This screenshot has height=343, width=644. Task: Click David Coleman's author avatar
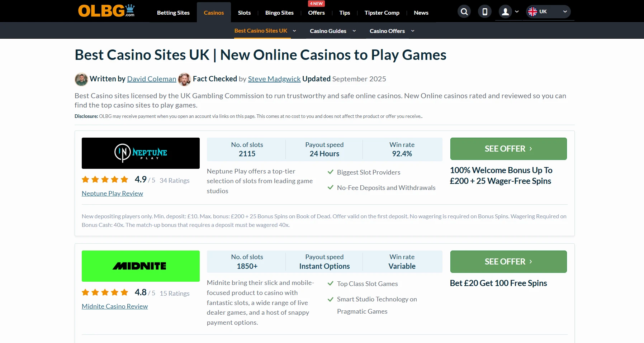(x=81, y=79)
